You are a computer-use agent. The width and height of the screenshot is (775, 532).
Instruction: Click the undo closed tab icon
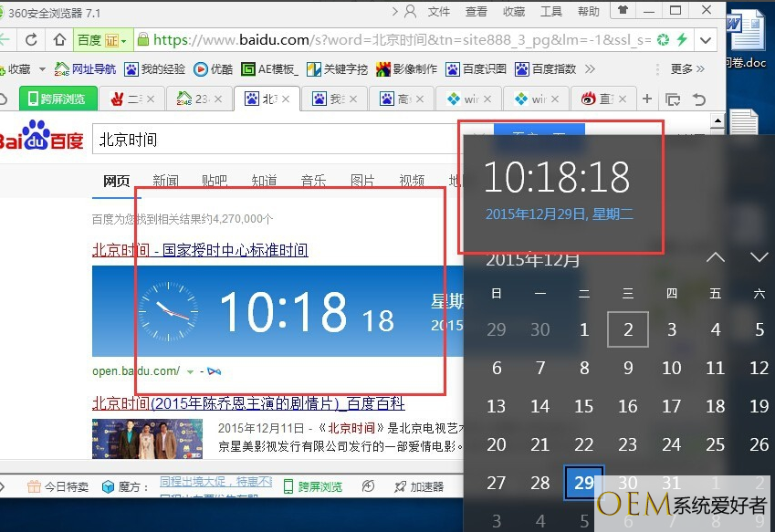[699, 99]
